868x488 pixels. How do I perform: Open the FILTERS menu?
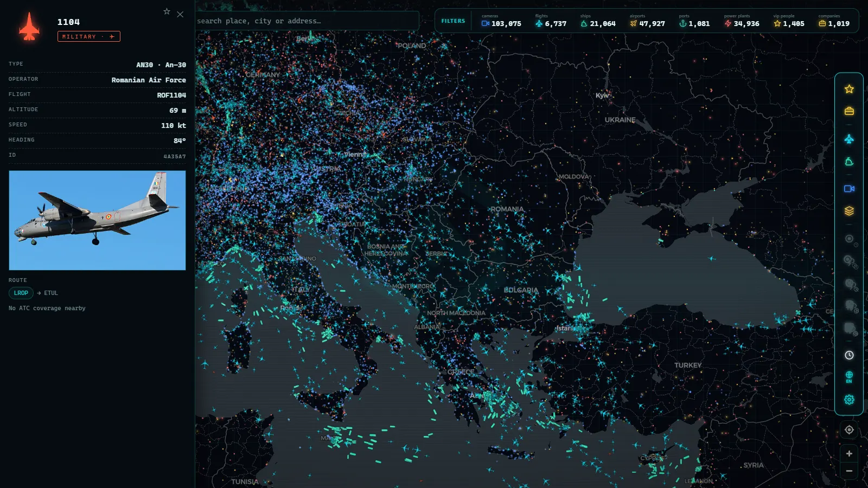[x=453, y=21]
